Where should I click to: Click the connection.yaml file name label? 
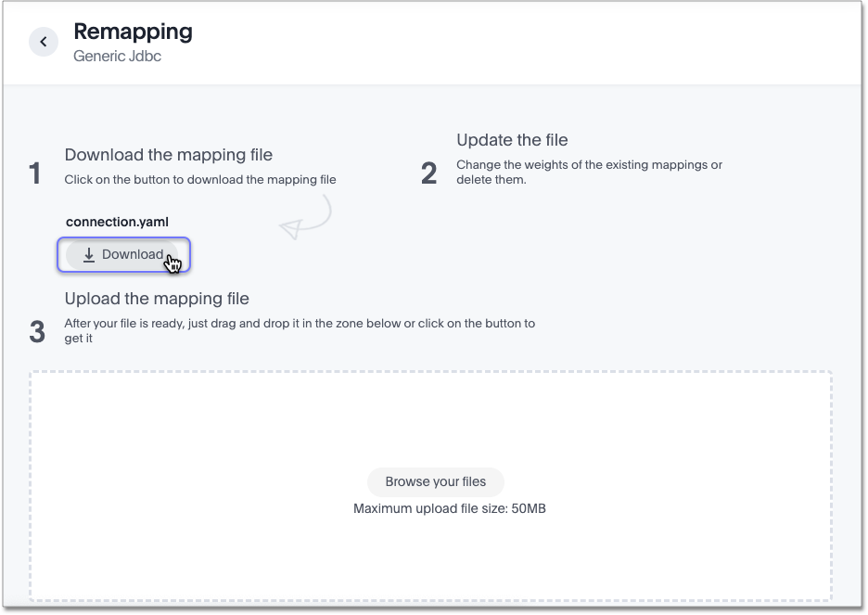click(117, 221)
